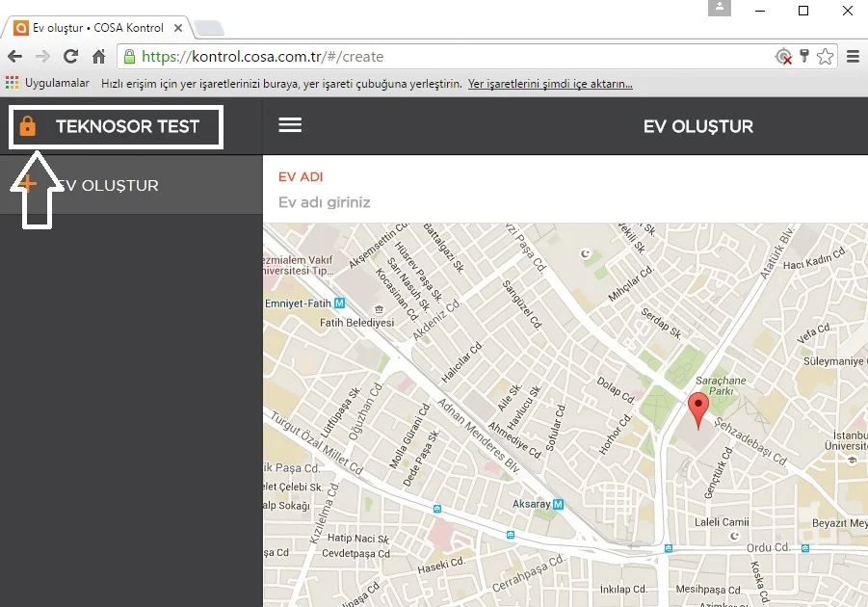
Task: Click the blocked content icon in address bar
Action: pyautogui.click(x=783, y=57)
